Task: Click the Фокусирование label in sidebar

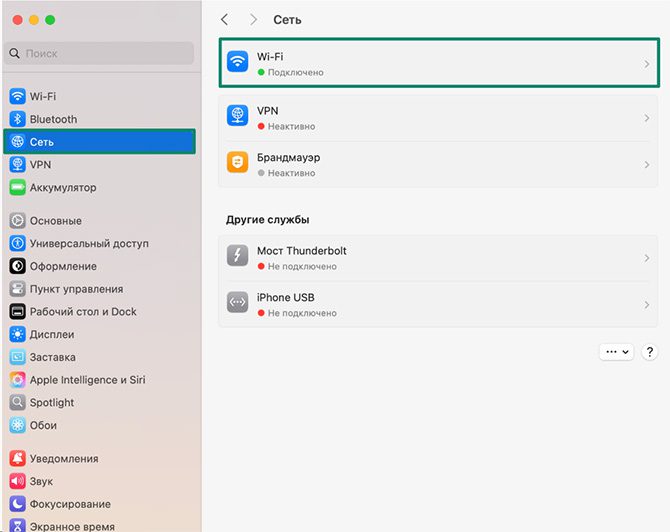Action: click(70, 504)
